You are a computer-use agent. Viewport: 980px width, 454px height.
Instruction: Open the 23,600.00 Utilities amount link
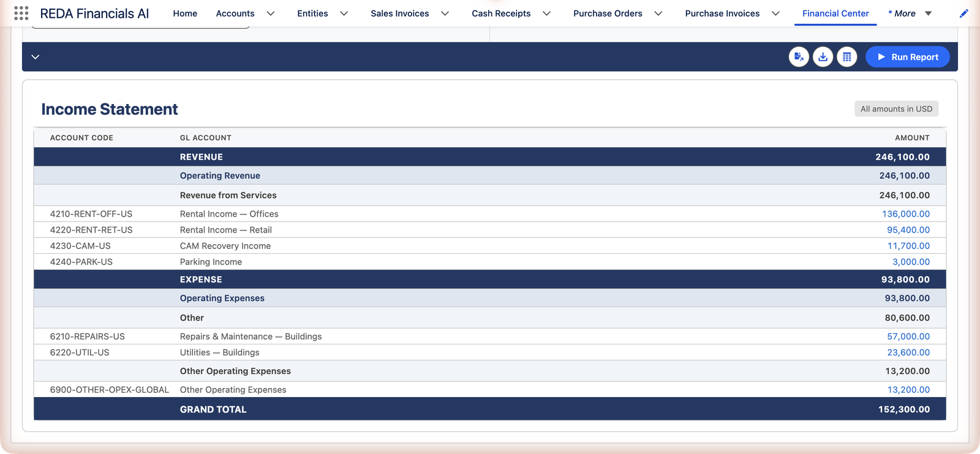click(x=908, y=352)
